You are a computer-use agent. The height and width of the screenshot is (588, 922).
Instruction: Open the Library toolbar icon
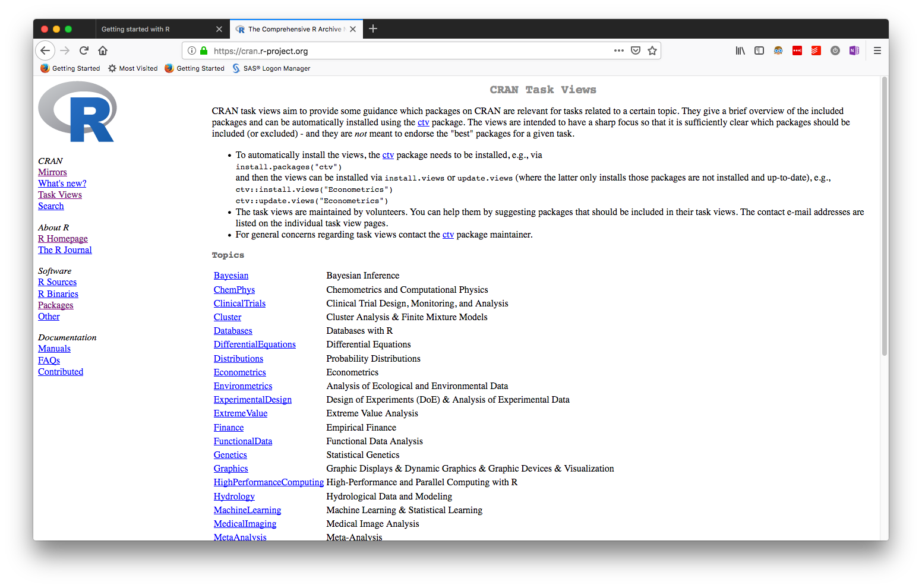pos(740,50)
